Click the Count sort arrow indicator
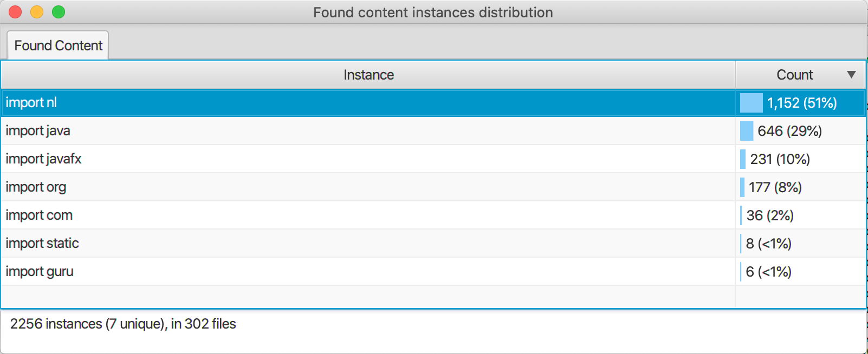868x354 pixels. point(851,75)
